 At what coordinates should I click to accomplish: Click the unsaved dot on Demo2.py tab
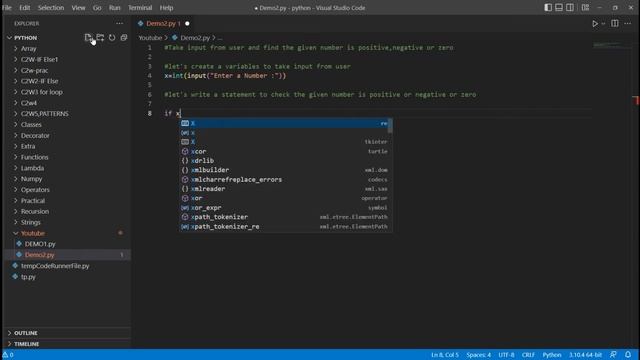[x=187, y=24]
